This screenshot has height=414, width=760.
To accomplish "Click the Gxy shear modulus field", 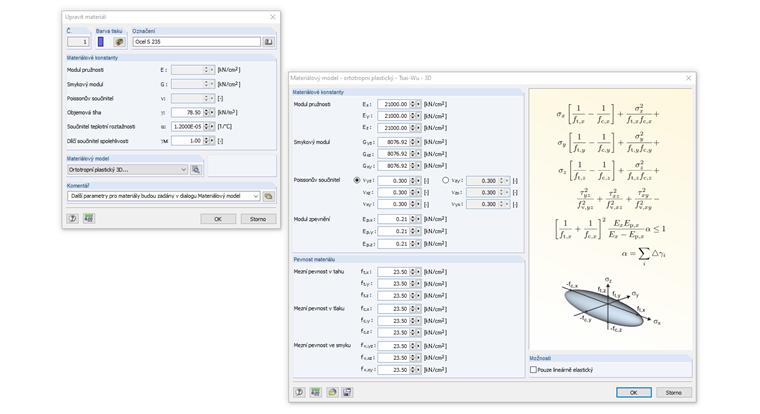I will [x=394, y=166].
